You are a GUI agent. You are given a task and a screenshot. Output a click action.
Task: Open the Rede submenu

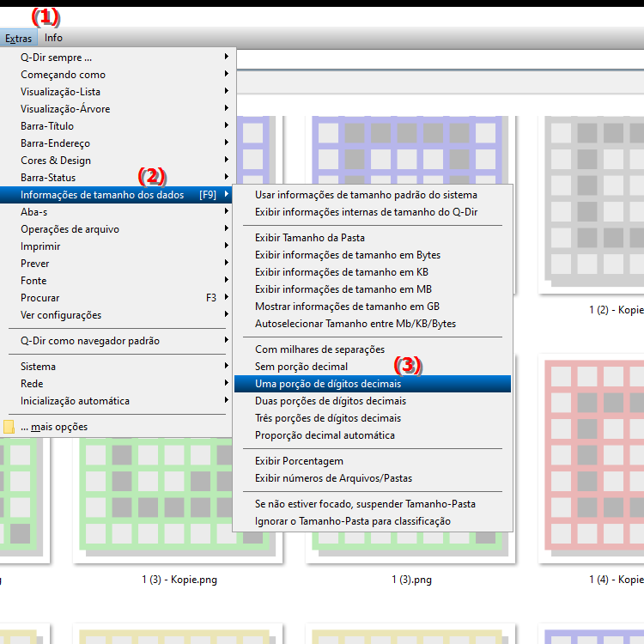pyautogui.click(x=116, y=384)
